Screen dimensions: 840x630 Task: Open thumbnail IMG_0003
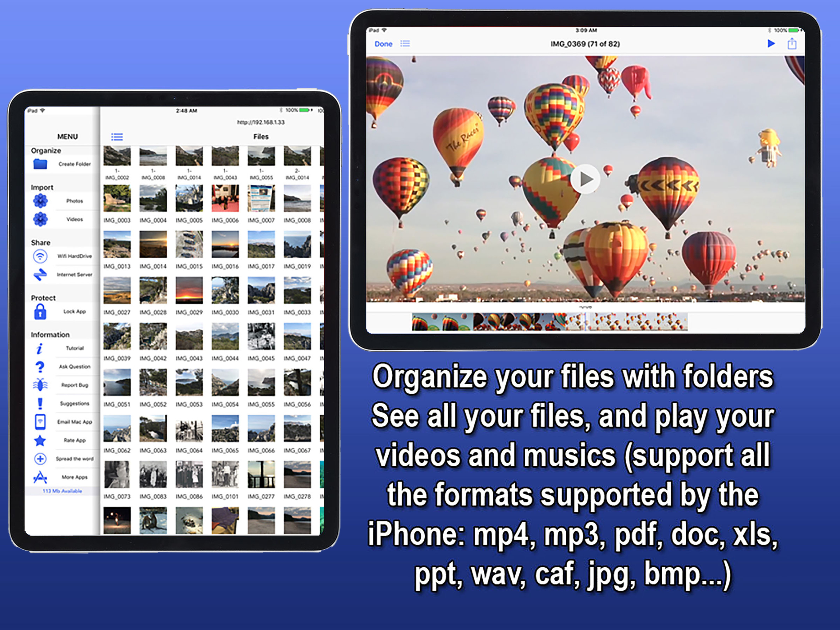[117, 198]
